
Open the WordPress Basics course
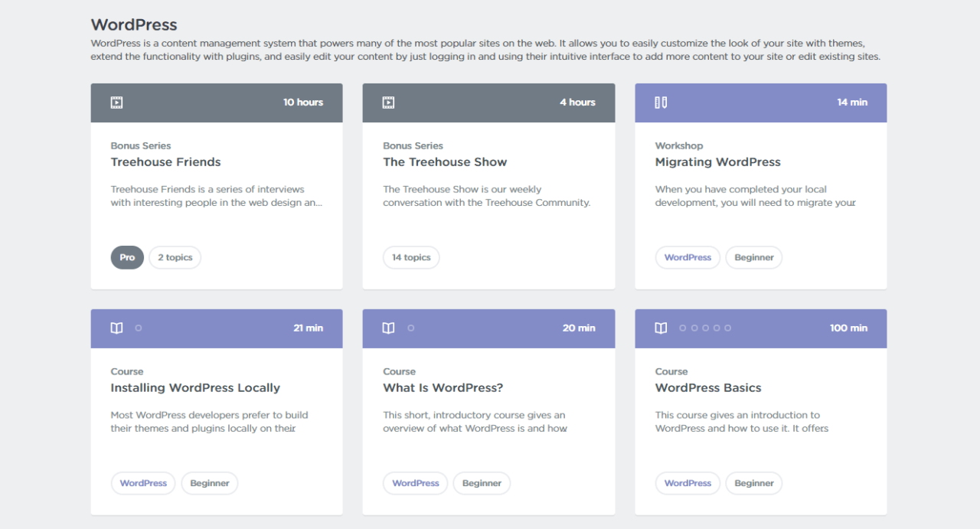click(x=707, y=387)
